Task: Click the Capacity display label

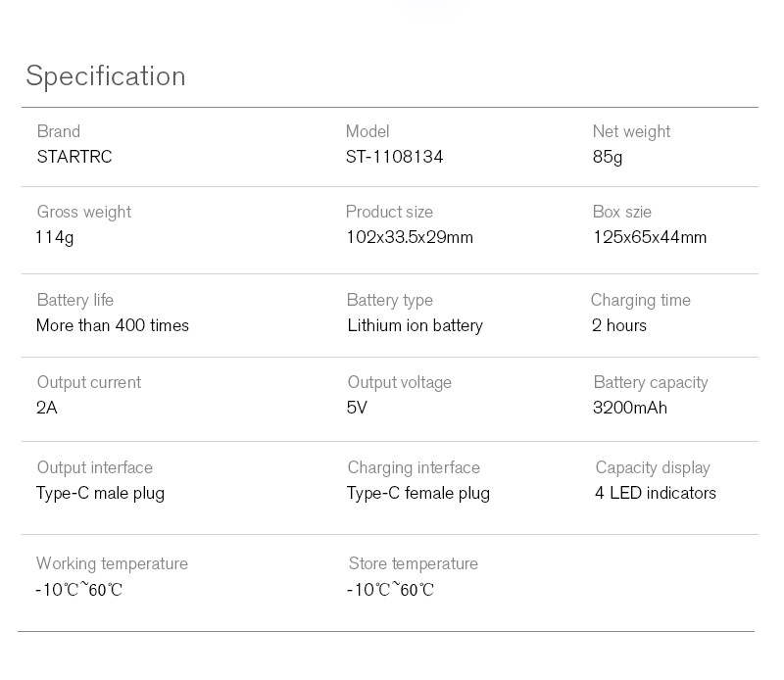Action: (652, 467)
